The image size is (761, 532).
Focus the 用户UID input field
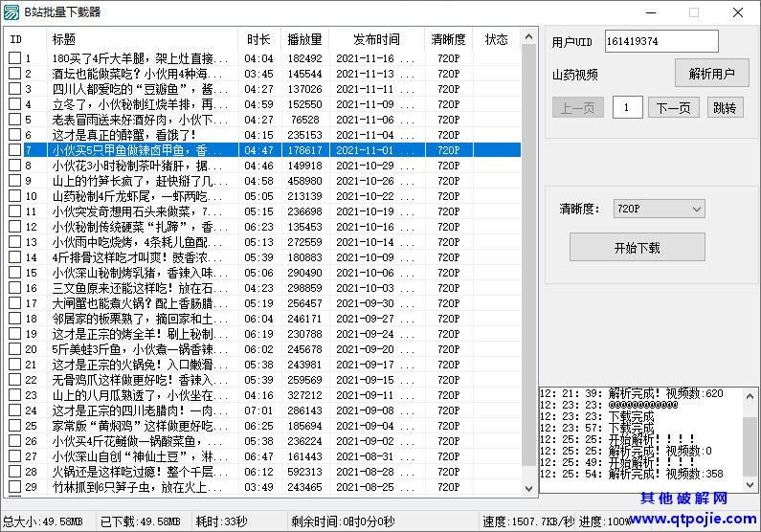[x=661, y=41]
